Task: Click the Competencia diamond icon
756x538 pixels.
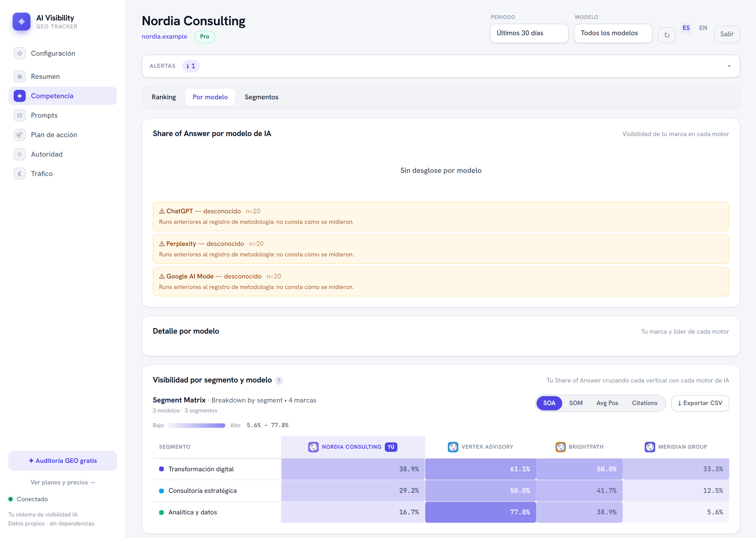Action: [19, 96]
